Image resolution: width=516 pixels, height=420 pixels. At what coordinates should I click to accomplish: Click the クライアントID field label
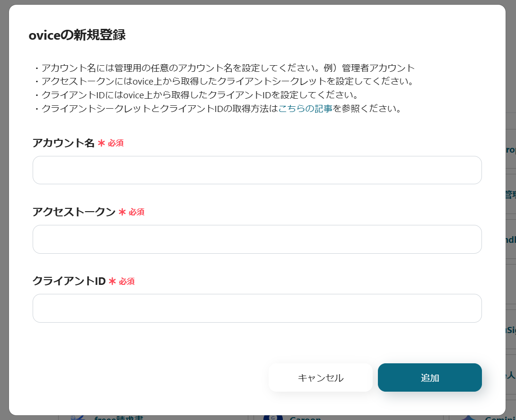coord(69,281)
